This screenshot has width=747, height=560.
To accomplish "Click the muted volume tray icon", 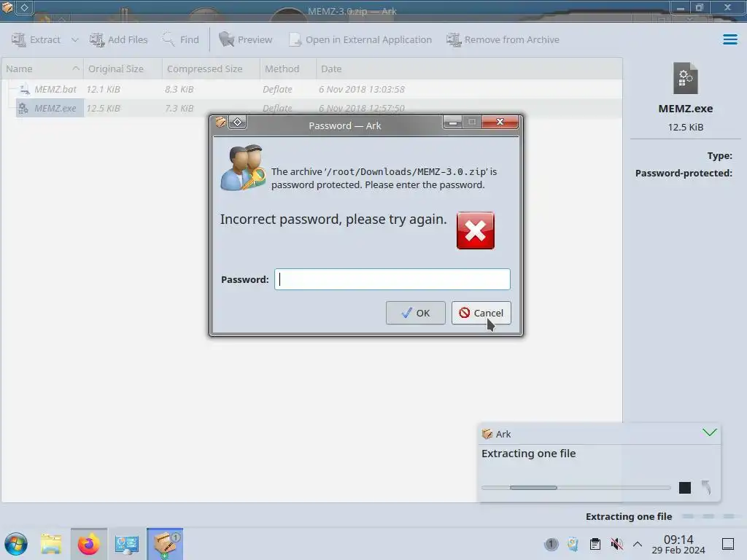I will (x=616, y=544).
